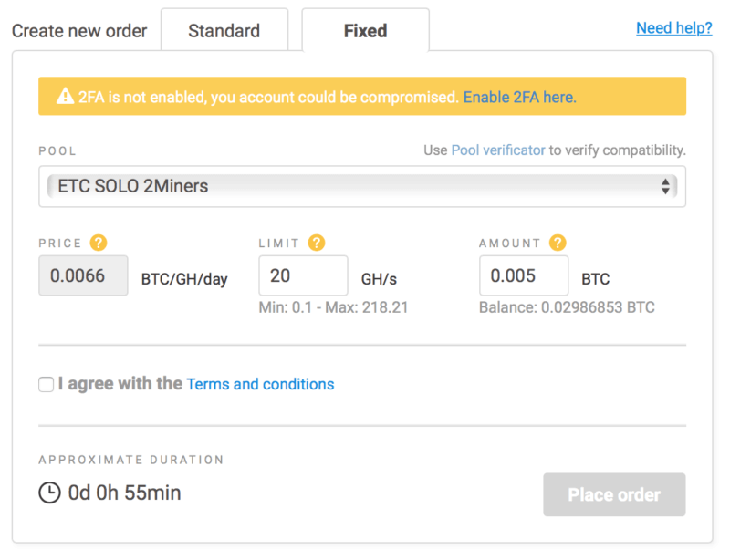Select the Fixed tab
This screenshot has height=560, width=730.
pos(365,30)
